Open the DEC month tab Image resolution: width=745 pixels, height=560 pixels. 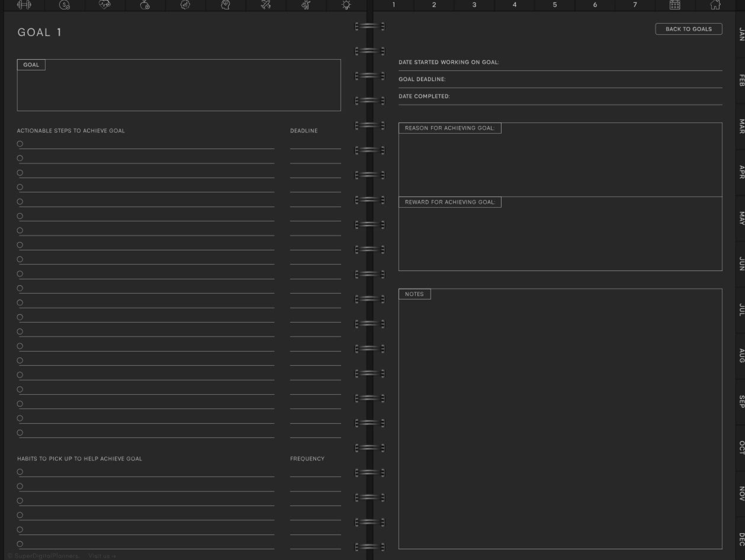coord(741,539)
